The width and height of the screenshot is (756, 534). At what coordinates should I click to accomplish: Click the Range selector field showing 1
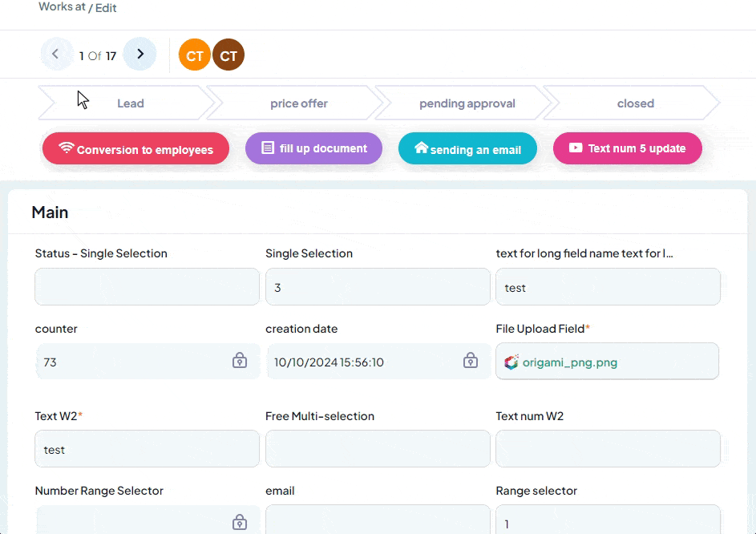click(x=608, y=520)
